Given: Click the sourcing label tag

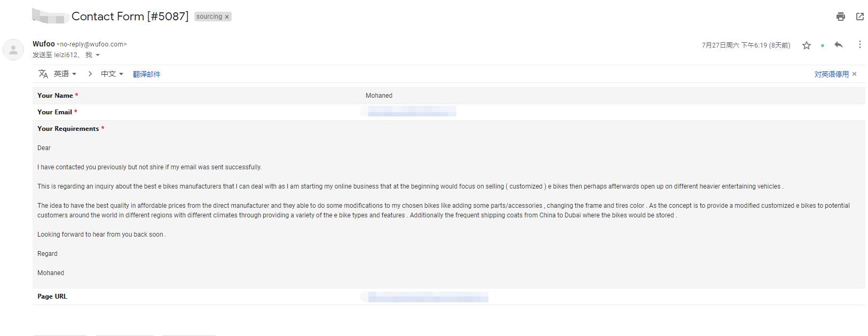Looking at the screenshot, I should 209,17.
